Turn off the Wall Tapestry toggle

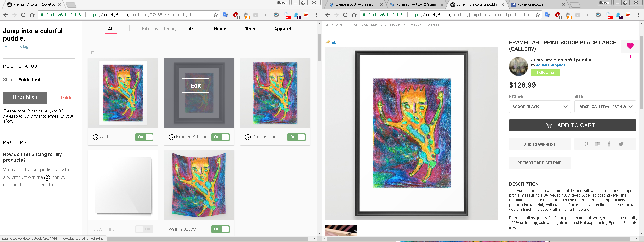(220, 229)
